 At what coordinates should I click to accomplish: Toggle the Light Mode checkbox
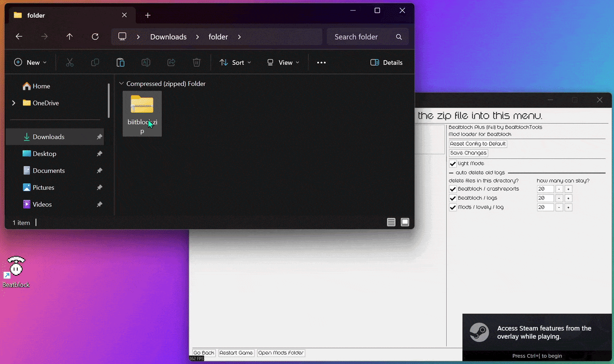[453, 164]
